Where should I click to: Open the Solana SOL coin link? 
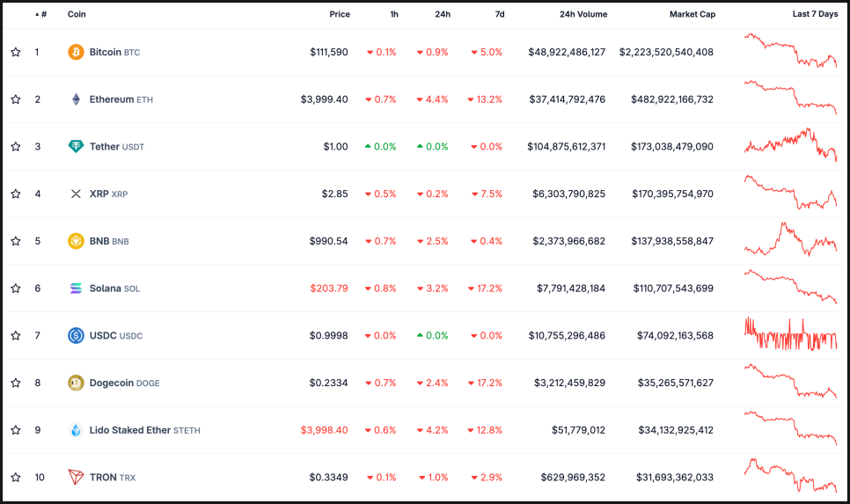[x=114, y=289]
